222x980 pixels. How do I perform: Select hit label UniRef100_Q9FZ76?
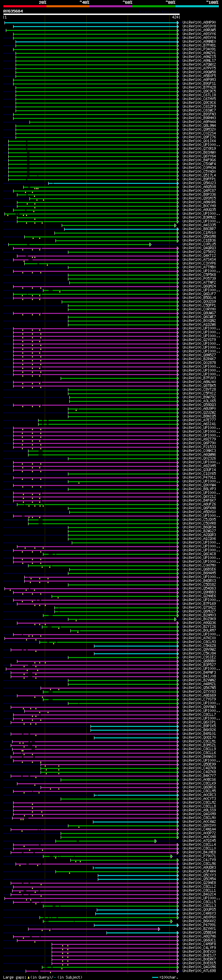199,137
